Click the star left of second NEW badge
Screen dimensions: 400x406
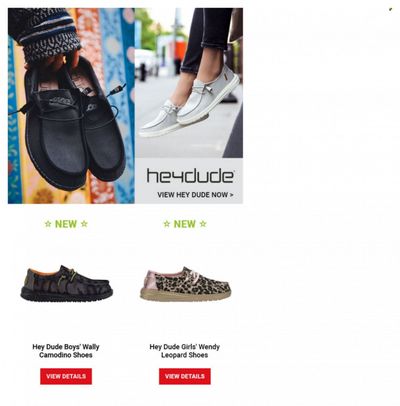coord(167,224)
